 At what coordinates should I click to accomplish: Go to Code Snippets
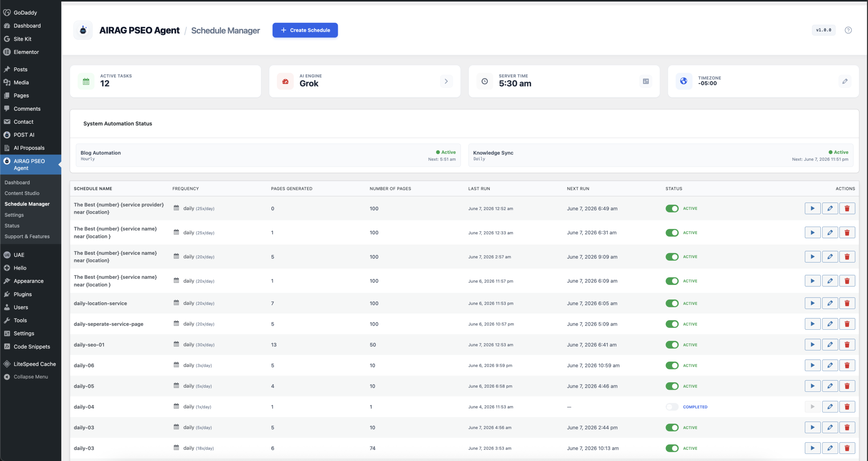click(x=32, y=347)
